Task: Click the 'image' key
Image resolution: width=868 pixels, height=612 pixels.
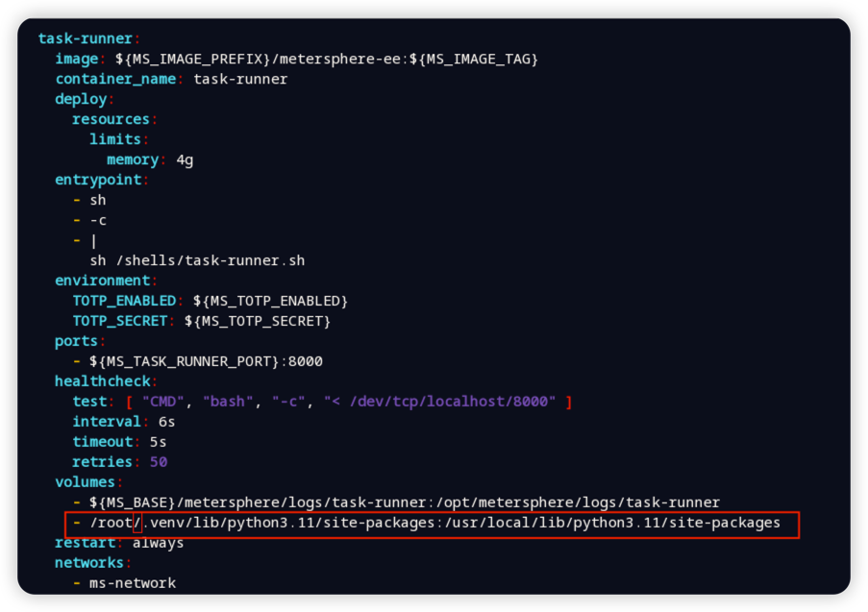Action: click(76, 59)
